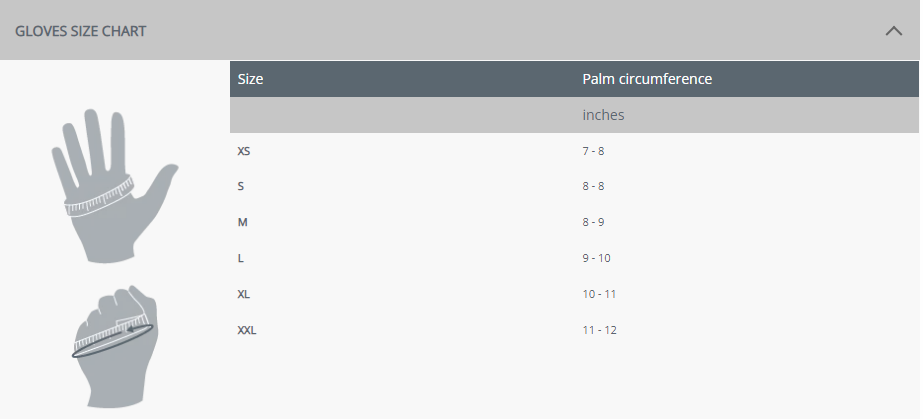Image resolution: width=923 pixels, height=419 pixels.
Task: Select the XL size row label
Action: coord(244,294)
